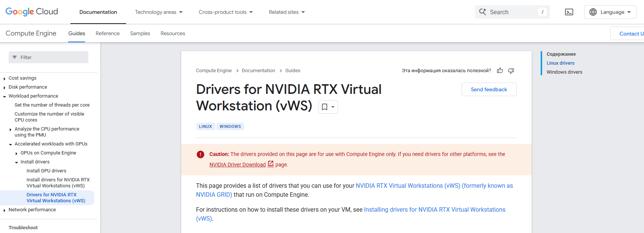Switch to the Guides tab
The image size is (644, 233).
77,33
